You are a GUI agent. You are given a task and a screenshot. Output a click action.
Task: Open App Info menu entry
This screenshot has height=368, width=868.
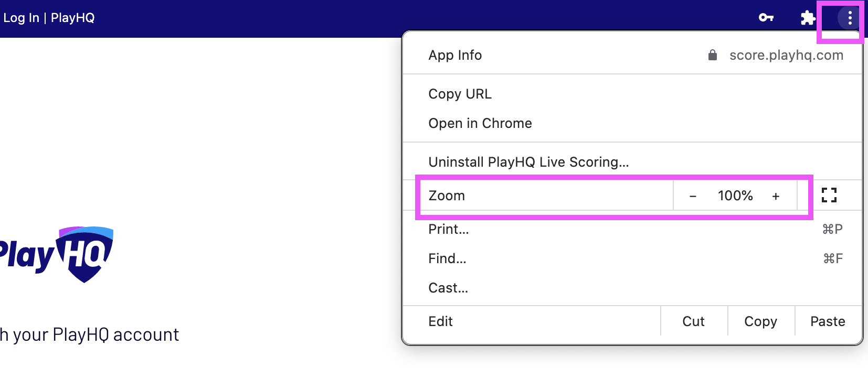click(455, 55)
